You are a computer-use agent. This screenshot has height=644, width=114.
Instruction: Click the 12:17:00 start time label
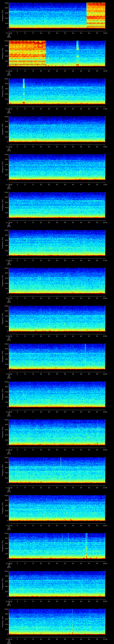9,147
